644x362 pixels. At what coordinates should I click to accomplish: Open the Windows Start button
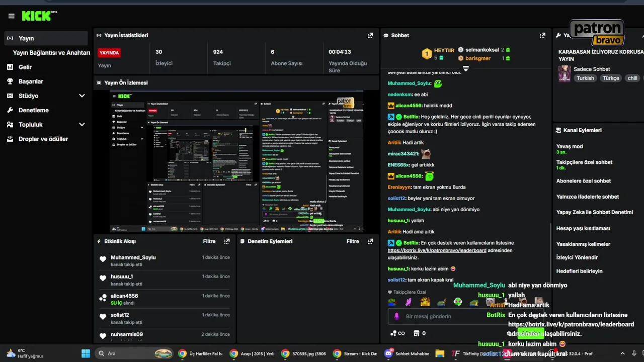point(86,353)
